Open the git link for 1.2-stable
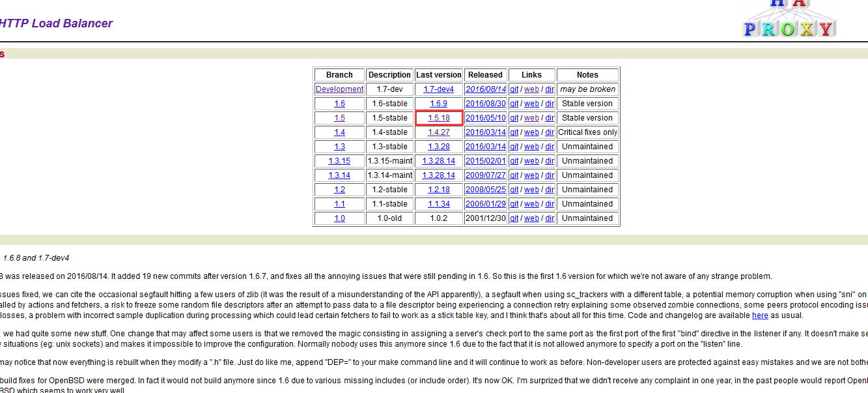The image size is (868, 393). coord(514,190)
